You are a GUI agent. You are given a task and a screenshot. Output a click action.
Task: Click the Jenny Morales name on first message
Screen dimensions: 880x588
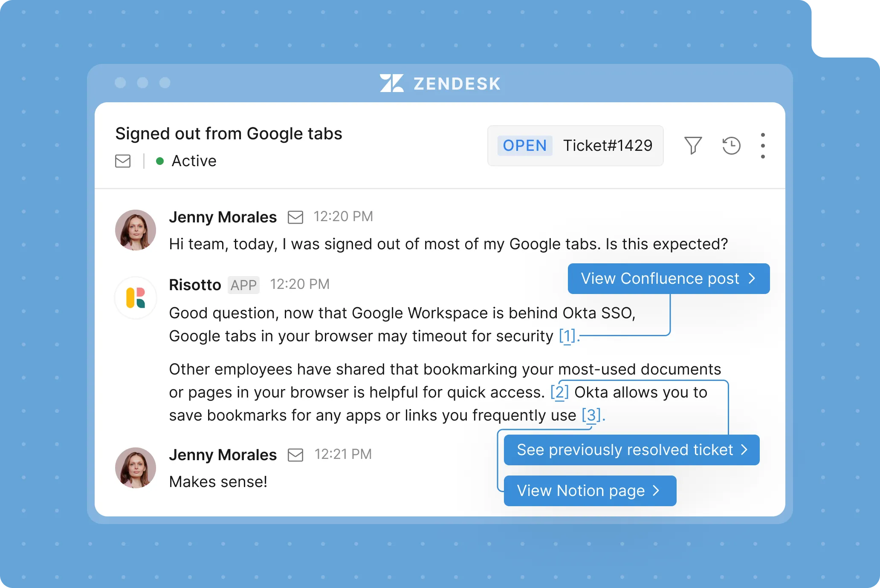click(223, 217)
